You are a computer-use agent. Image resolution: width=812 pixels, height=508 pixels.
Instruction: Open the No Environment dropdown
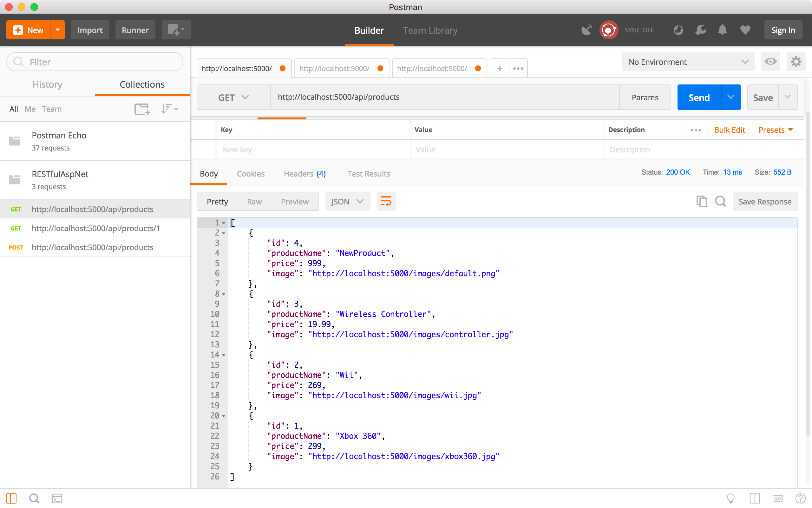(688, 62)
